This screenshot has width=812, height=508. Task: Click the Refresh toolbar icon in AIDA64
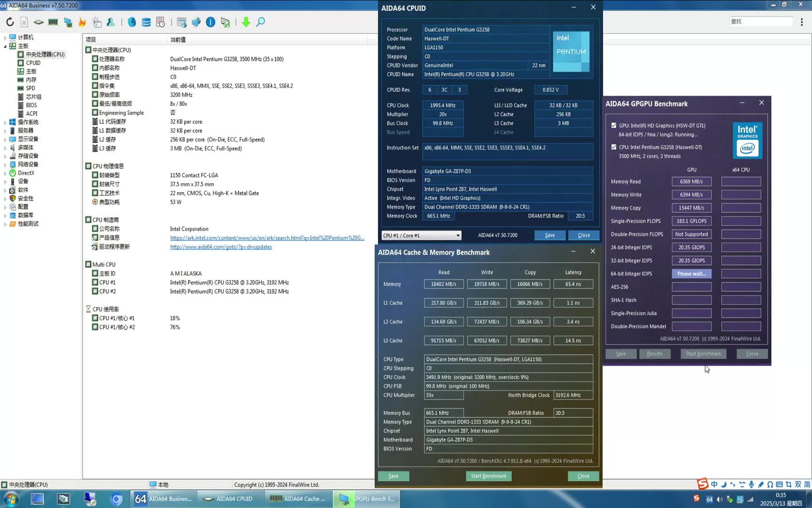click(9, 22)
